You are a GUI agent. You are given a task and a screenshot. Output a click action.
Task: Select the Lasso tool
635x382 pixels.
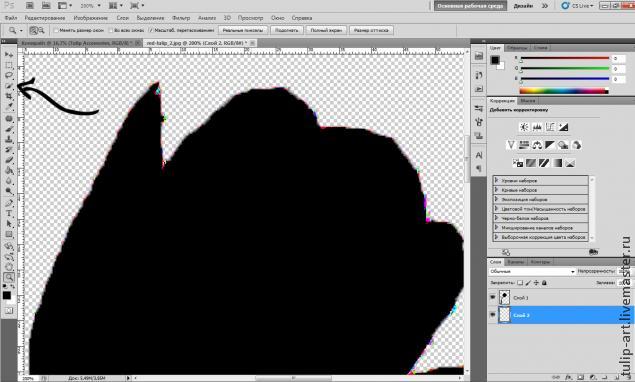pos(9,75)
